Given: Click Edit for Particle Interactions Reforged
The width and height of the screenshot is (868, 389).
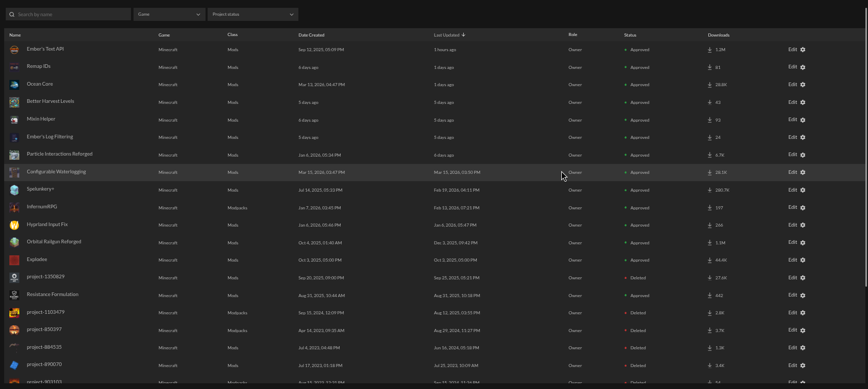Looking at the screenshot, I should [792, 155].
